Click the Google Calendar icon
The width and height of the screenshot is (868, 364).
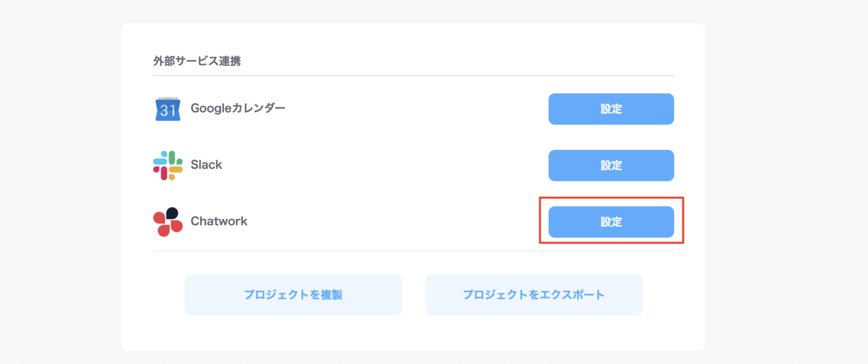pyautogui.click(x=167, y=109)
